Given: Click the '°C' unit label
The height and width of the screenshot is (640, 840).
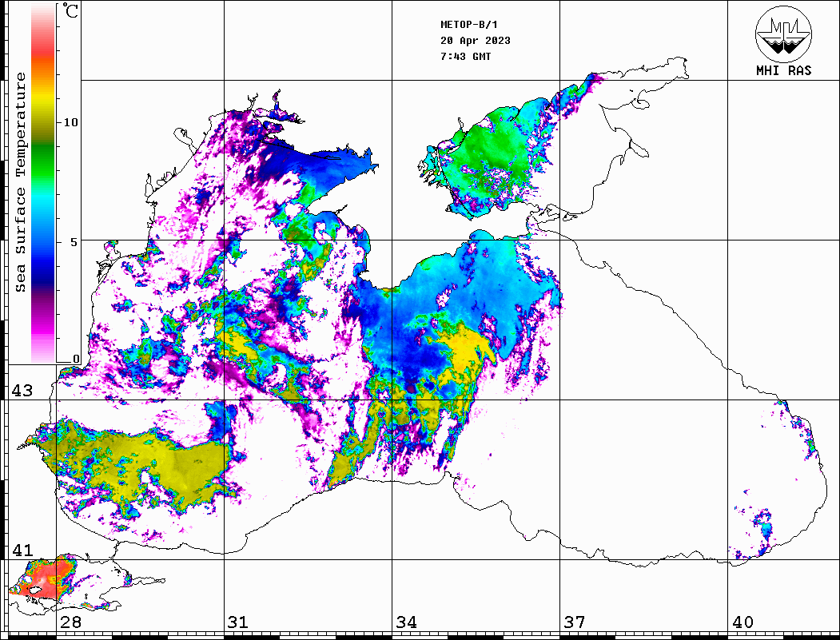Looking at the screenshot, I should coord(70,10).
